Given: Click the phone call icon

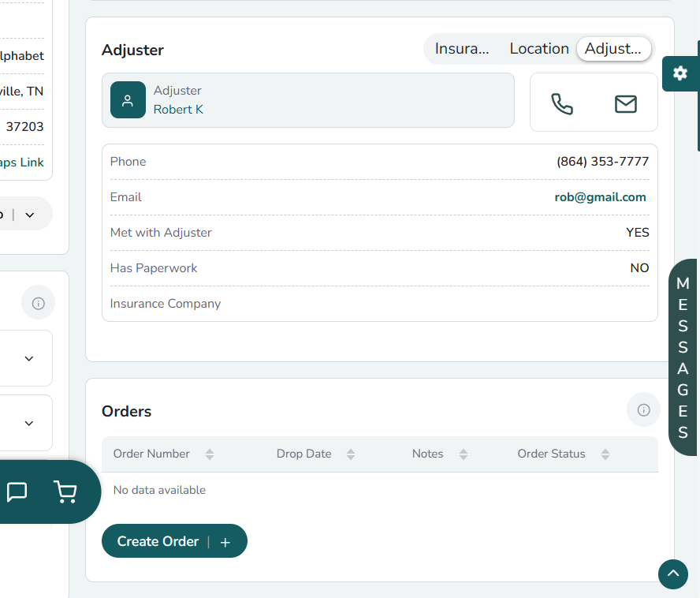Looking at the screenshot, I should (562, 104).
